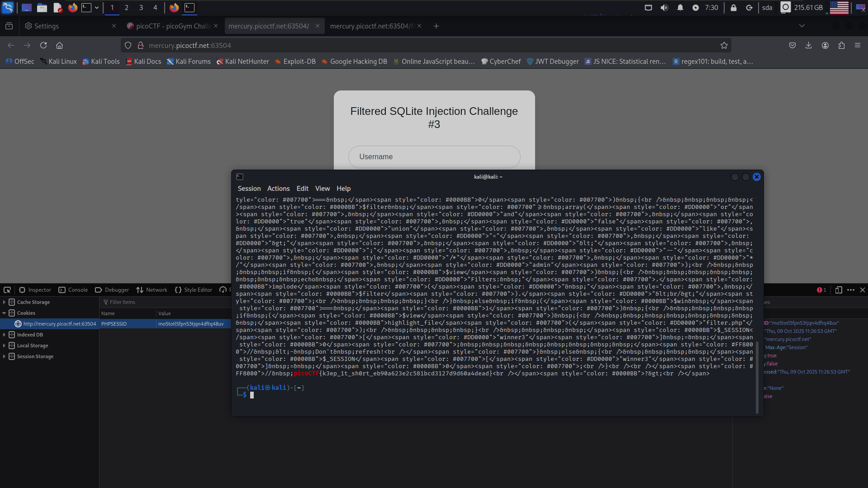The width and height of the screenshot is (868, 488).
Task: Open the browser extensions panel
Action: [x=841, y=45]
